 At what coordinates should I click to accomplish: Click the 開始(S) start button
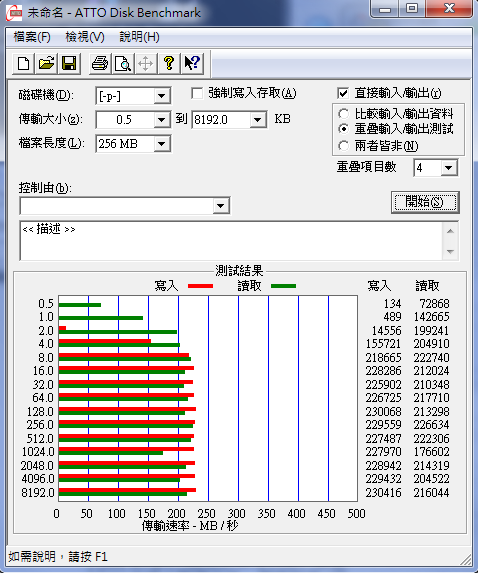(425, 202)
